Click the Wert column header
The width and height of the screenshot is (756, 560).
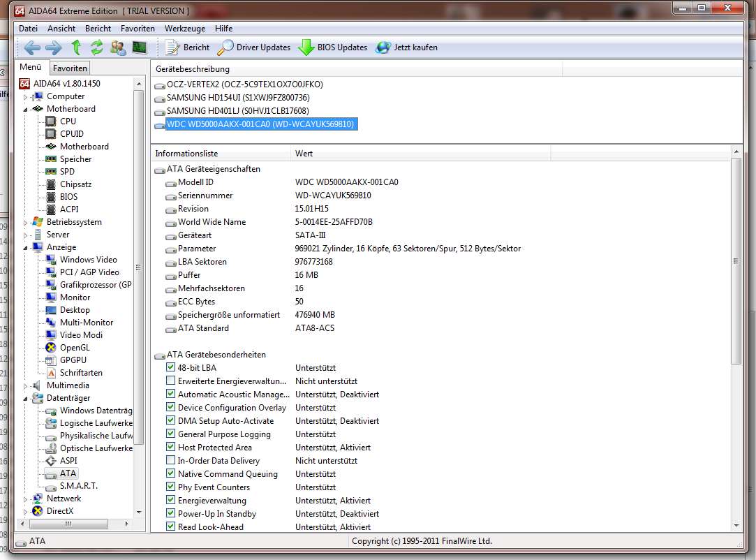click(x=420, y=154)
